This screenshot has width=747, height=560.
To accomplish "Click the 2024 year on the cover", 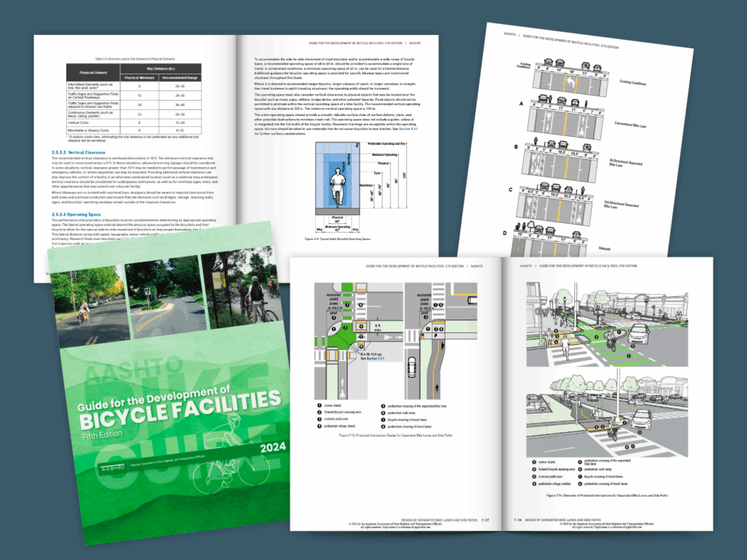I will 270,447.
